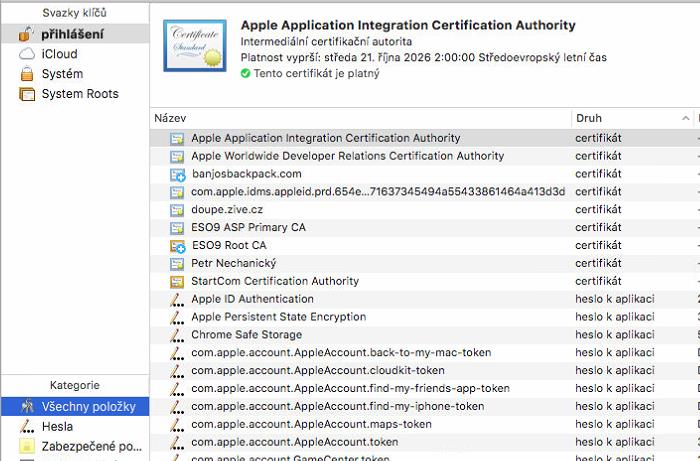Open System Roots folder icon
Screen dimensions: 700x461
point(27,94)
